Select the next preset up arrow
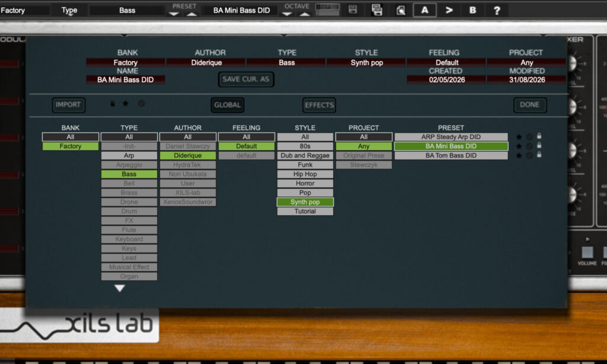607x364 pixels. [x=191, y=14]
